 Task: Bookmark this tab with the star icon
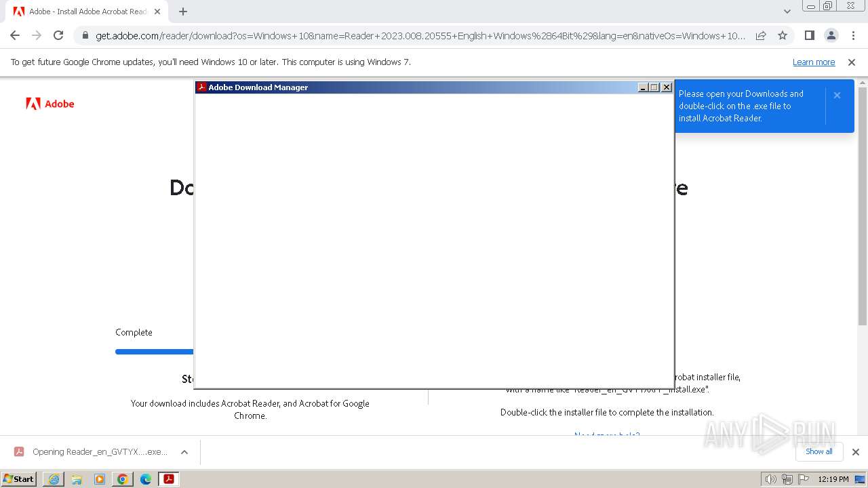click(783, 35)
